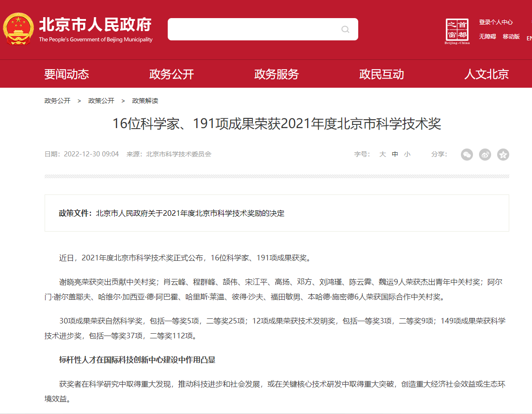
Task: Click the search magnifier icon
Action: 345,30
